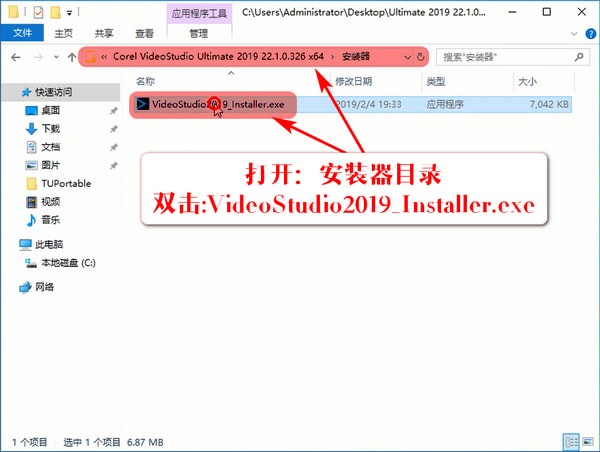Open 本地磁盘 (C:) in the sidebar
This screenshot has width=600, height=452.
point(68,263)
